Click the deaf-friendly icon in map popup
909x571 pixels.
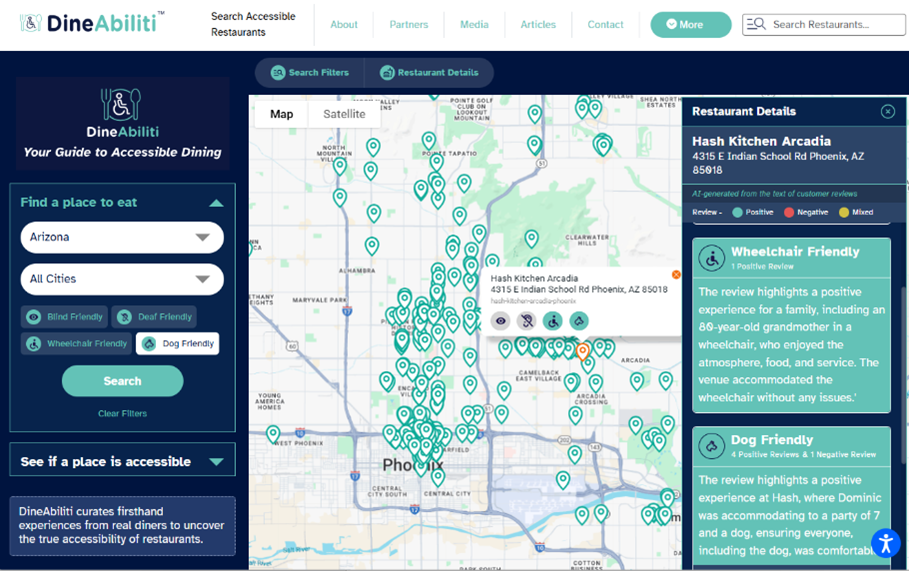[x=527, y=321]
